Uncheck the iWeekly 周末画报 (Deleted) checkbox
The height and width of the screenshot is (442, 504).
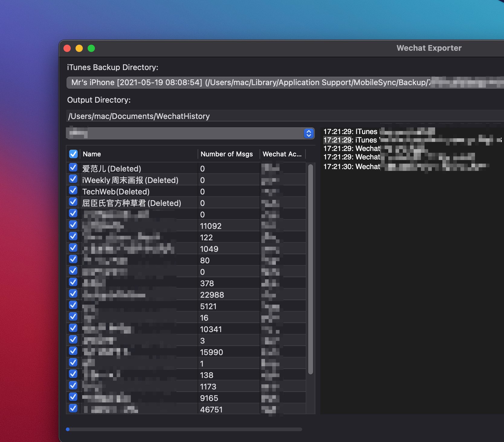click(73, 179)
